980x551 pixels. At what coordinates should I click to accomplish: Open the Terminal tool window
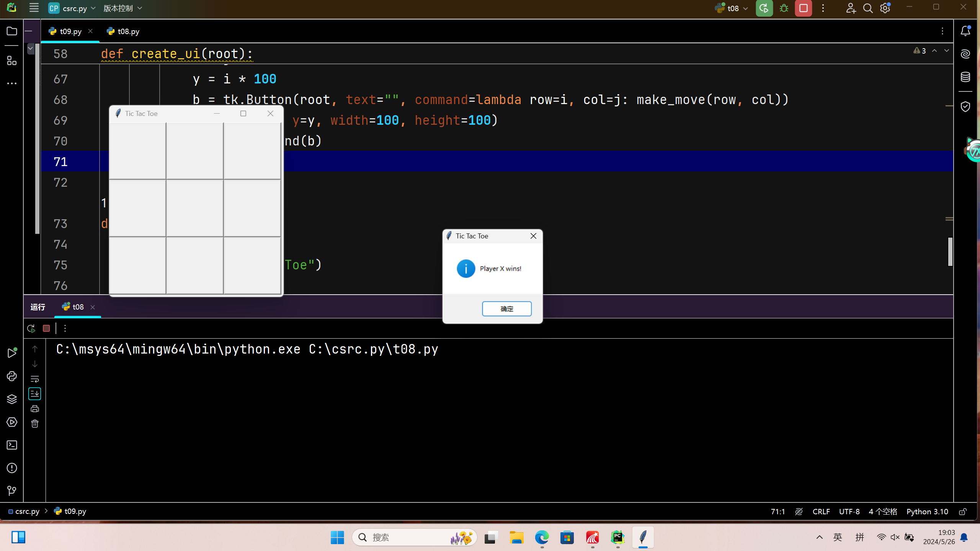click(12, 445)
